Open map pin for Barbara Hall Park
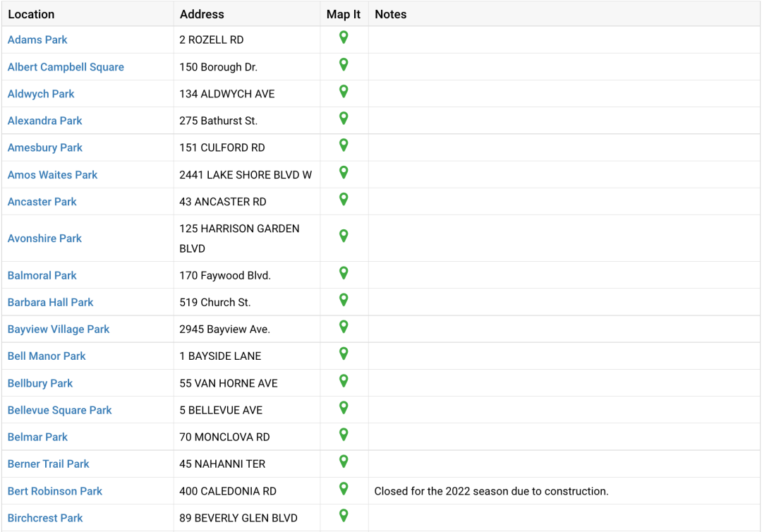 [x=344, y=301]
